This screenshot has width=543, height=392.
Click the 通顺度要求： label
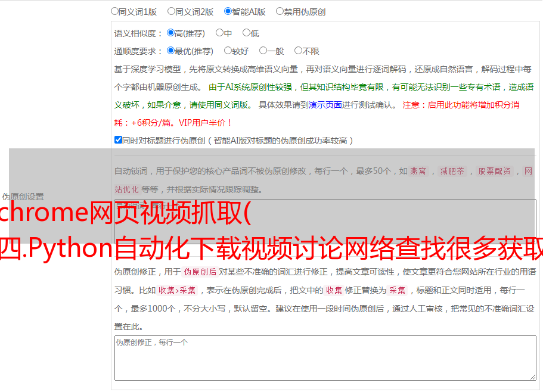coord(138,51)
